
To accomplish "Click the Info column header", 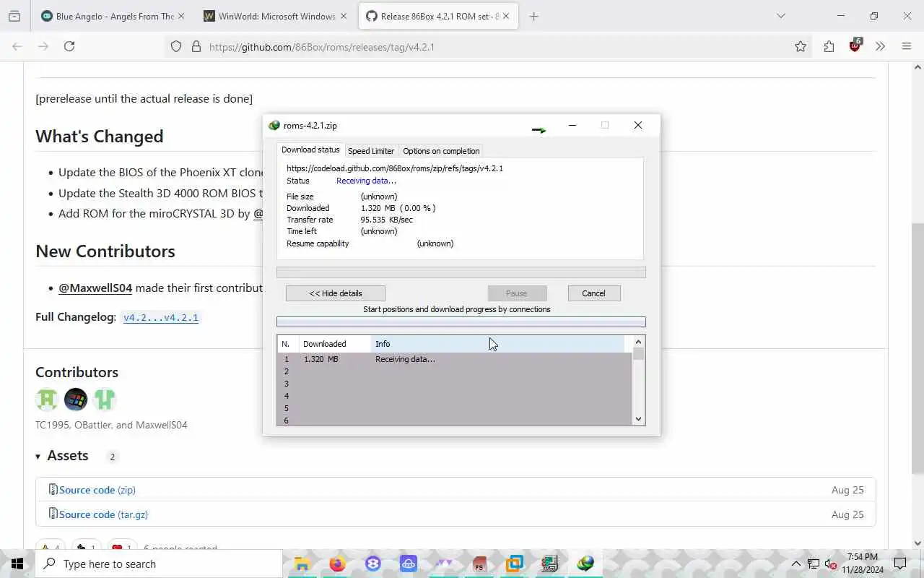I will (x=498, y=344).
